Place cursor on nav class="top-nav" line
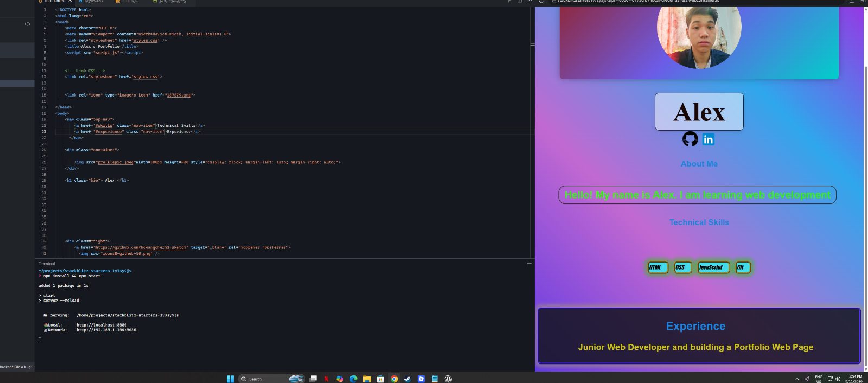Viewport: 868px width, 383px height. pos(90,119)
